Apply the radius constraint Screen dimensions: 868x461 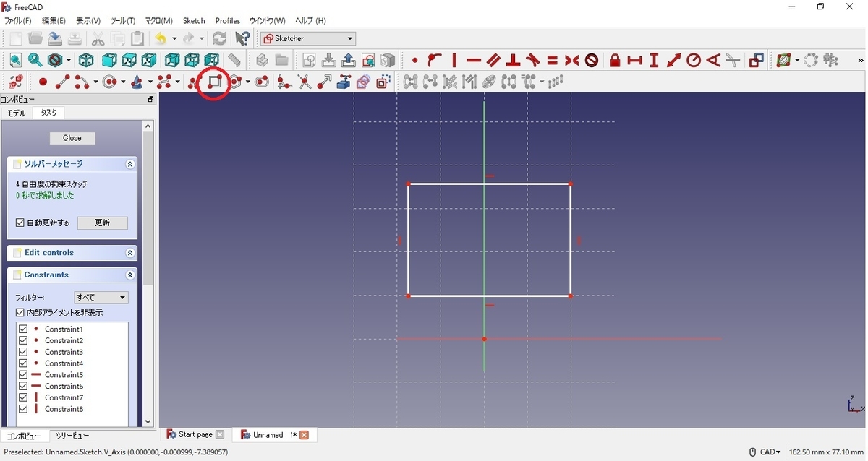tap(694, 61)
